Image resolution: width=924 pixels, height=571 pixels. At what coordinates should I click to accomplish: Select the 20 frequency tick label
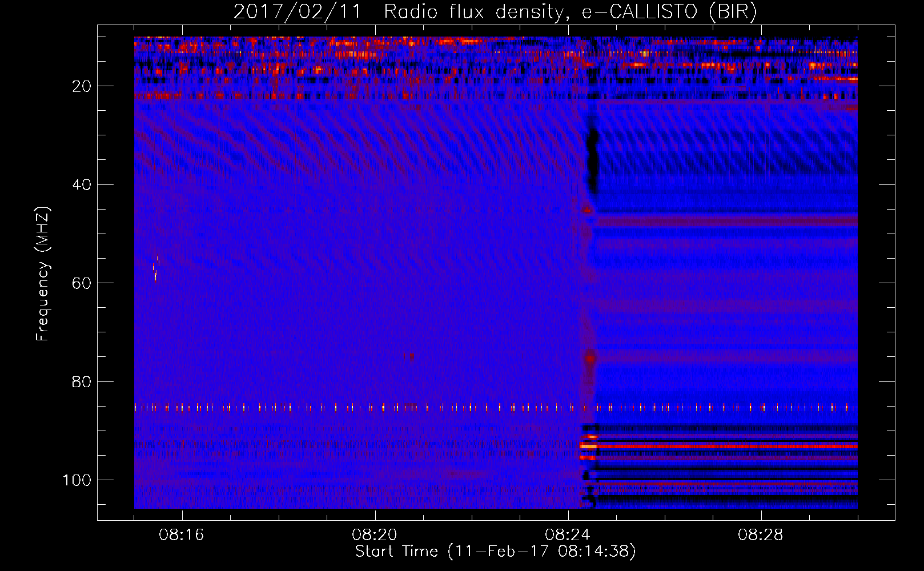(x=82, y=86)
